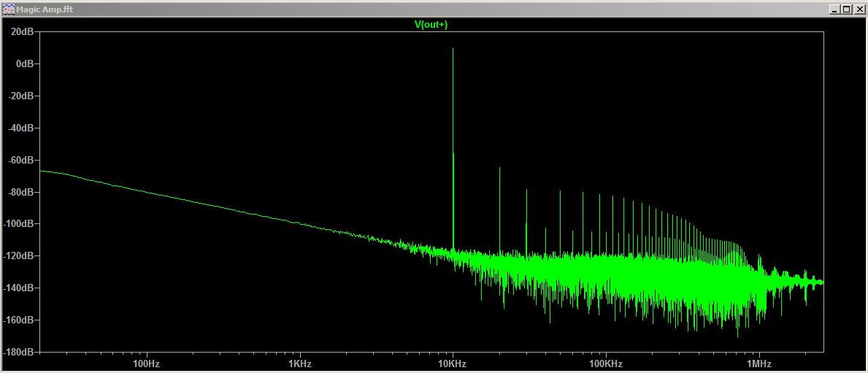Click the -60dB vertical axis label
The height and width of the screenshot is (373, 868).
pos(20,160)
